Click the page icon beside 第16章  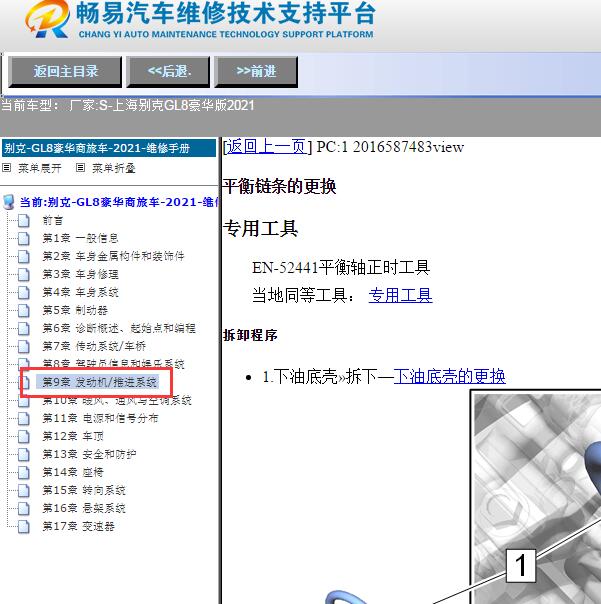point(24,508)
